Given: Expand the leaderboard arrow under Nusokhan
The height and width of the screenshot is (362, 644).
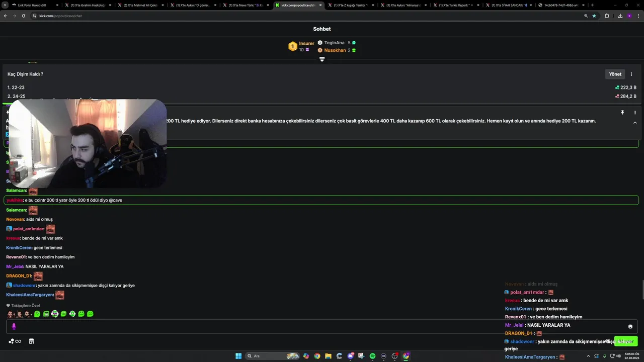Looking at the screenshot, I should (322, 59).
